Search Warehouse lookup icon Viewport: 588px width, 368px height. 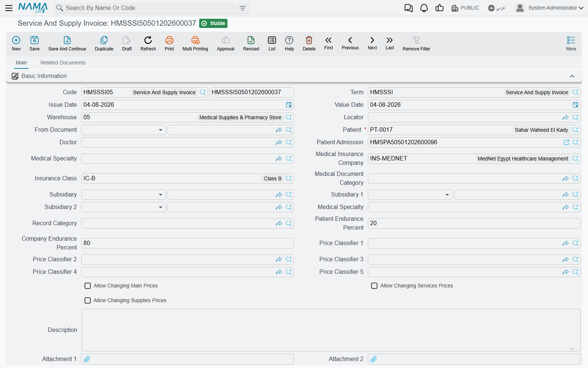(x=289, y=117)
